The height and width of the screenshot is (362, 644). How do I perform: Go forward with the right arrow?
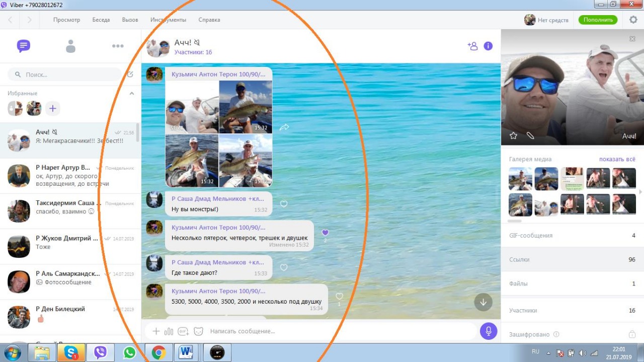29,20
